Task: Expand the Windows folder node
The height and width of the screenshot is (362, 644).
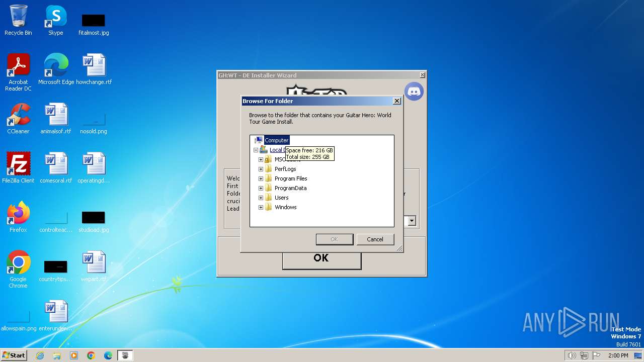Action: tap(261, 207)
